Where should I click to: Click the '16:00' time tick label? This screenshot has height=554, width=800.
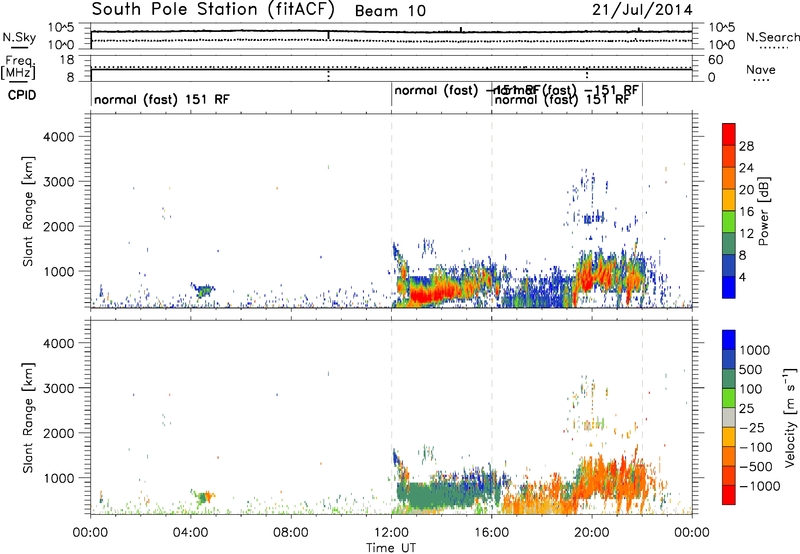tap(491, 533)
